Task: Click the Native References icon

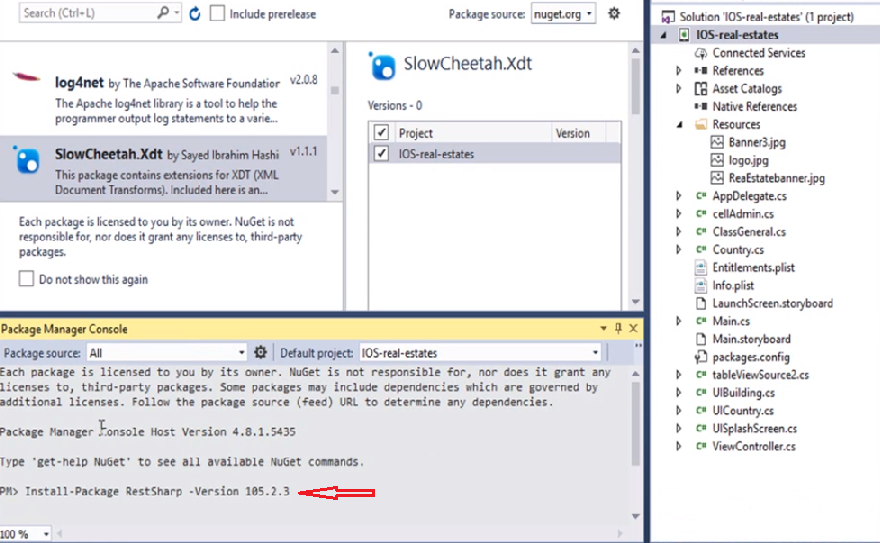Action: 700,107
